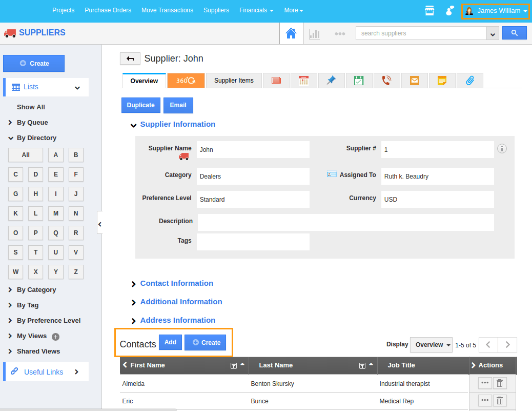Click the contact card icon near Assigned To
This screenshot has width=532, height=411.
pyautogui.click(x=332, y=174)
